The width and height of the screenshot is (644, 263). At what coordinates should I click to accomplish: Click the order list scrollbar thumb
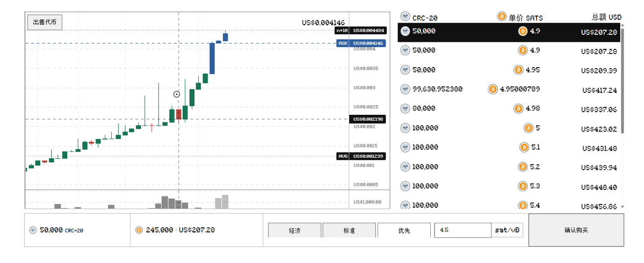pyautogui.click(x=622, y=80)
